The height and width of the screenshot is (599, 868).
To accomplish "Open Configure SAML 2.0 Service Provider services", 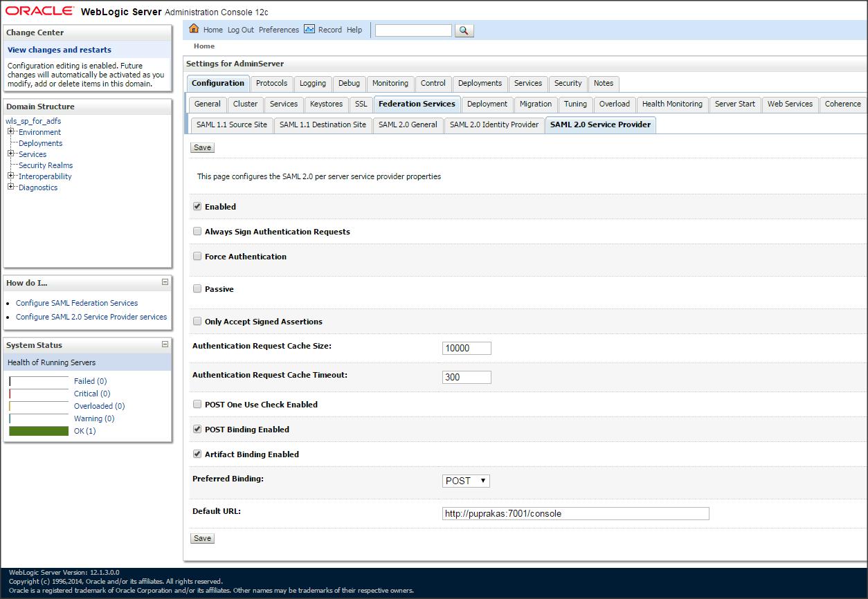I will point(91,317).
